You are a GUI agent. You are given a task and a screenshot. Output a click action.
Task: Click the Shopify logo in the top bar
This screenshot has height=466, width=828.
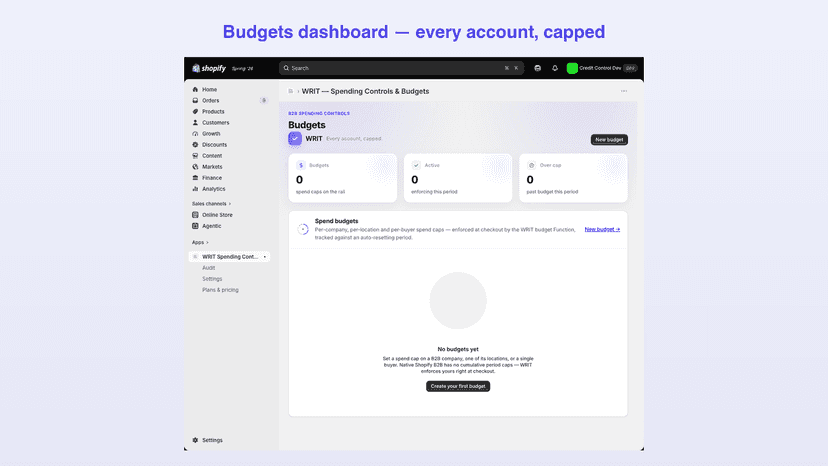pyautogui.click(x=209, y=68)
